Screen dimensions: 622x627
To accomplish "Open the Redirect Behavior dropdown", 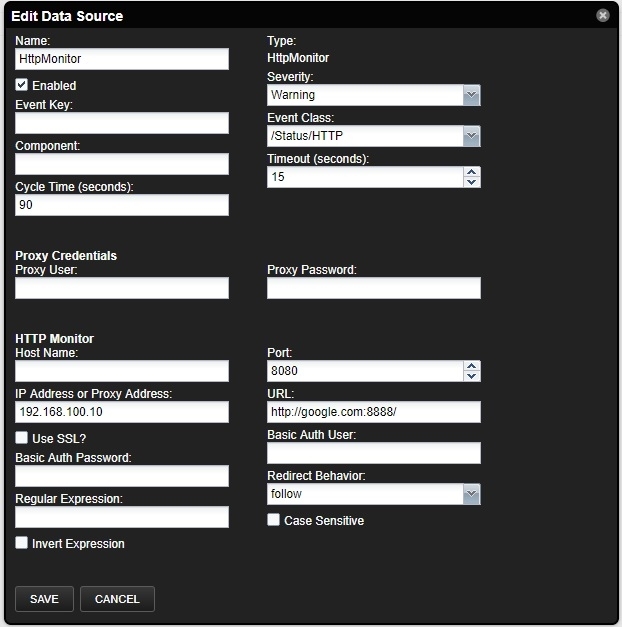I will click(x=472, y=494).
